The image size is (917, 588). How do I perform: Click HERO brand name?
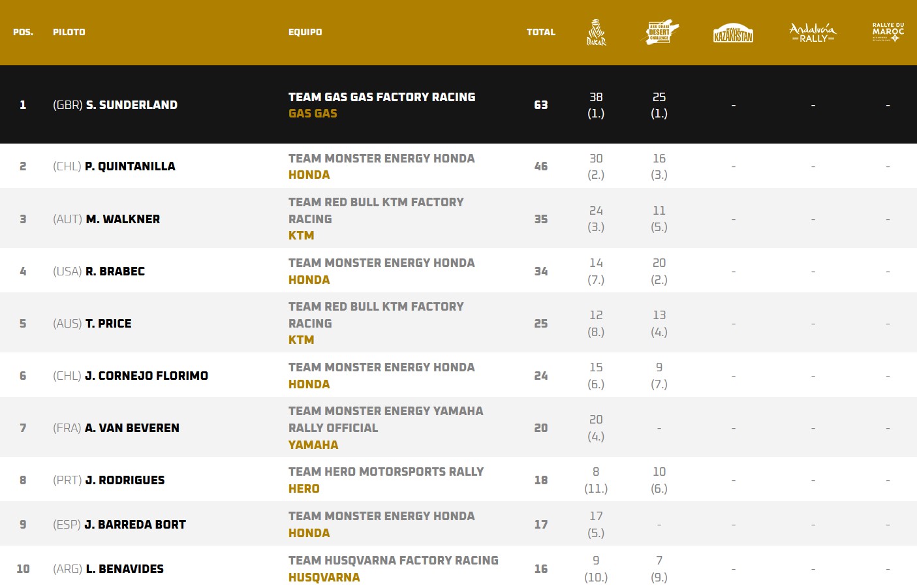point(304,488)
